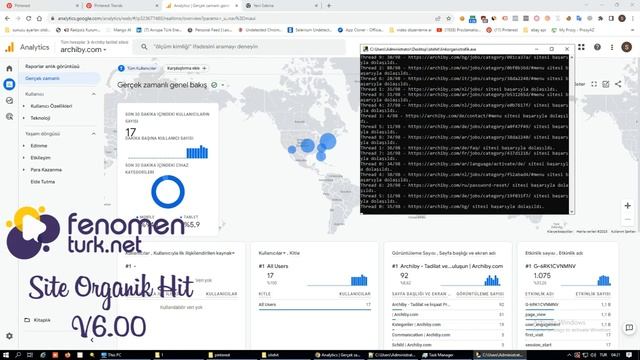The image size is (640, 360).
Task: Click the Google Analytics logo
Action: 10,47
